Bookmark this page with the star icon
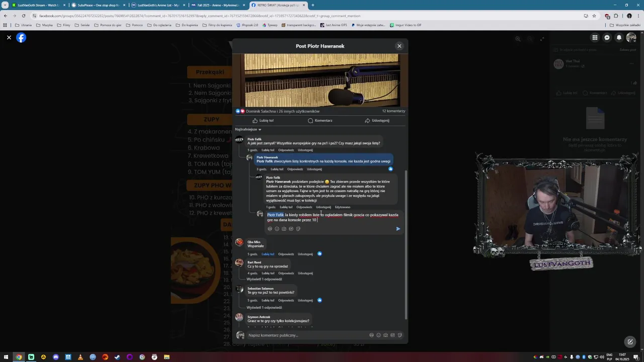 pyautogui.click(x=594, y=16)
